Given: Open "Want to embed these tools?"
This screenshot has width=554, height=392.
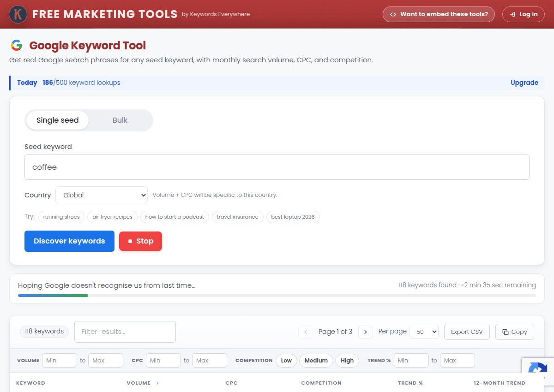Looking at the screenshot, I should 439,14.
